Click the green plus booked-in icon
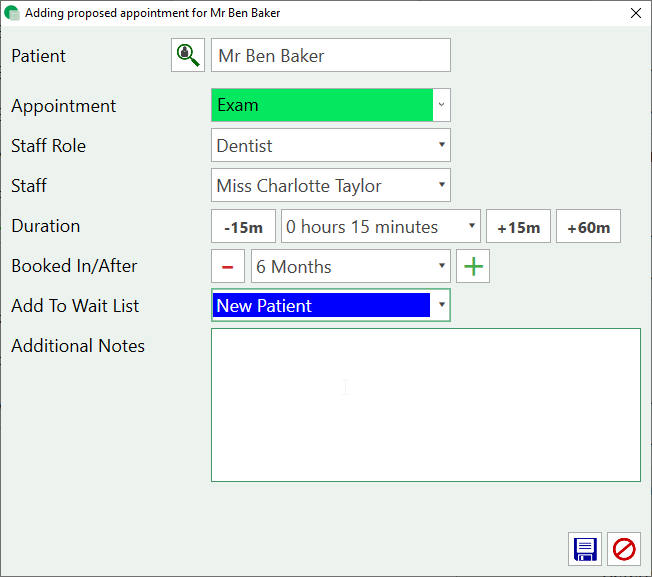This screenshot has width=652, height=577. [x=473, y=267]
